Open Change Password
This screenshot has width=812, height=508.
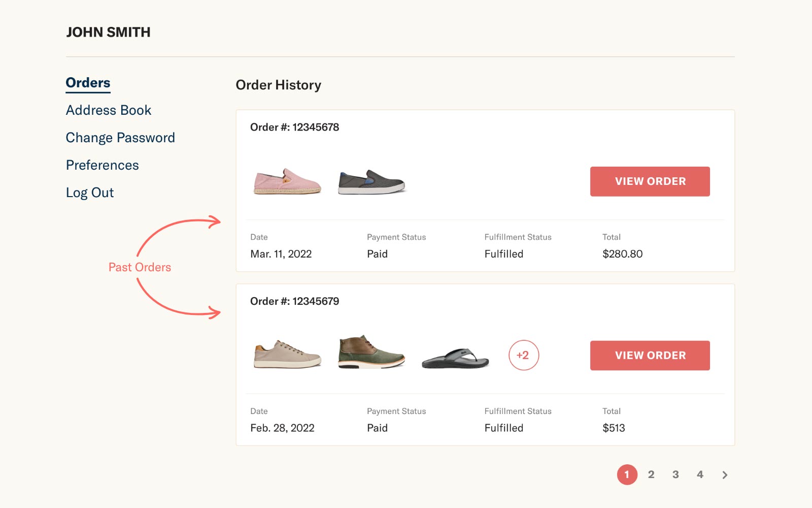tap(120, 137)
